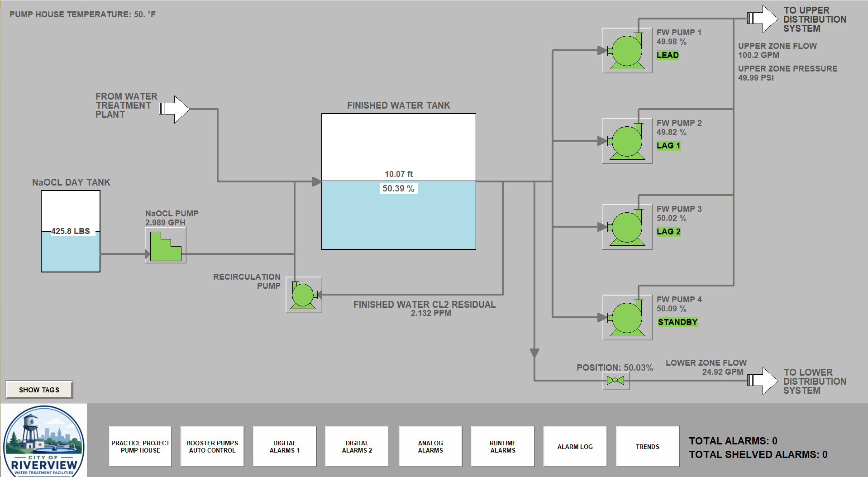Click the NaOCL Day Tank title label
The height and width of the screenshot is (477, 868).
click(71, 182)
